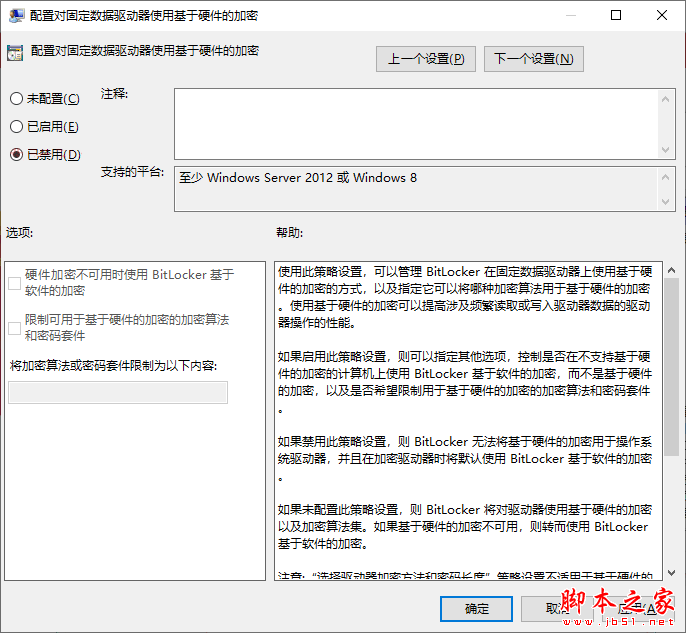Click the label 将加密算法或密码套件限制为以下内容

(x=113, y=365)
